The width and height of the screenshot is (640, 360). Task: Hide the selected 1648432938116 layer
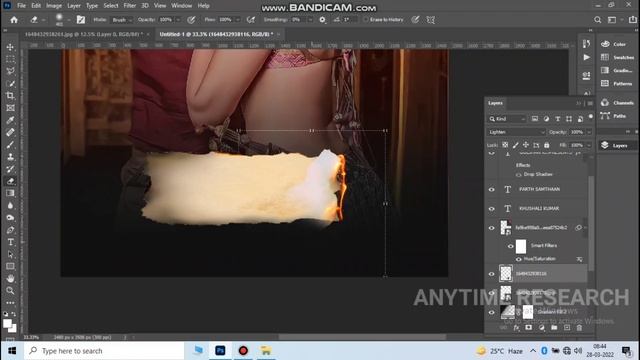click(491, 274)
